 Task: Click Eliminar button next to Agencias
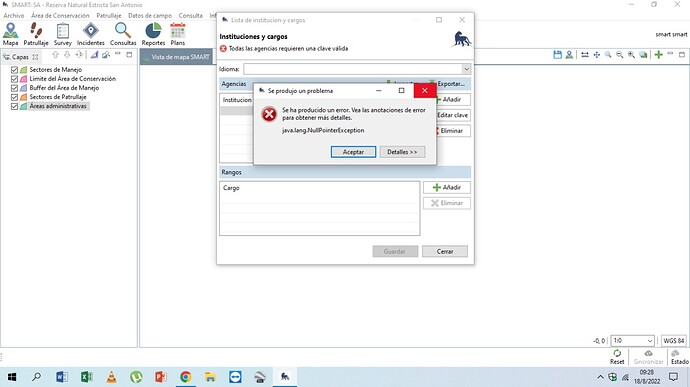click(453, 131)
